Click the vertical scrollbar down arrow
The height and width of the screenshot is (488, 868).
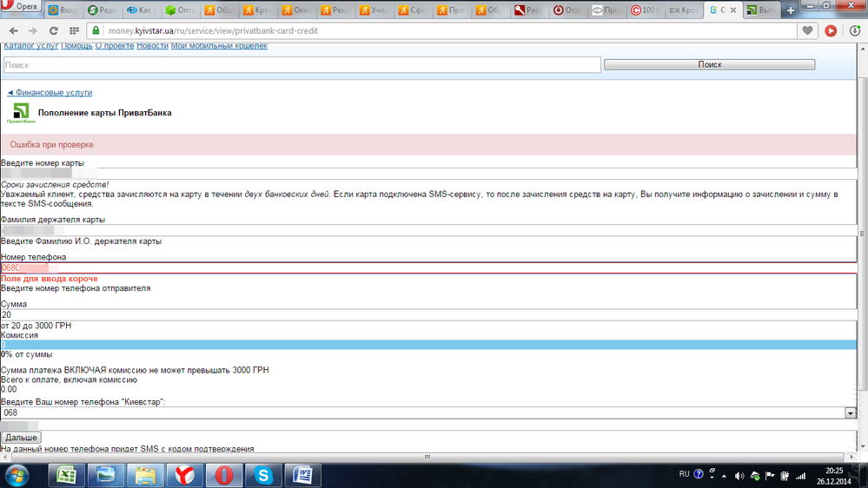[x=863, y=446]
